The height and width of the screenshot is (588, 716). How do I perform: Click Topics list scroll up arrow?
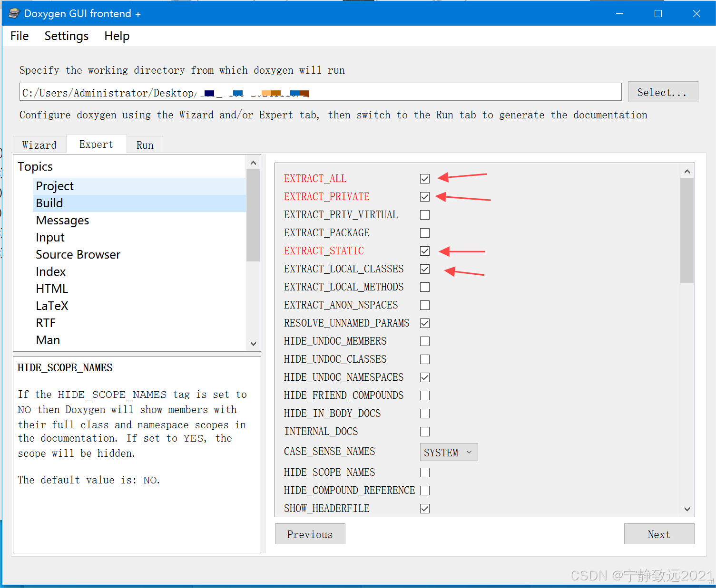(x=253, y=163)
